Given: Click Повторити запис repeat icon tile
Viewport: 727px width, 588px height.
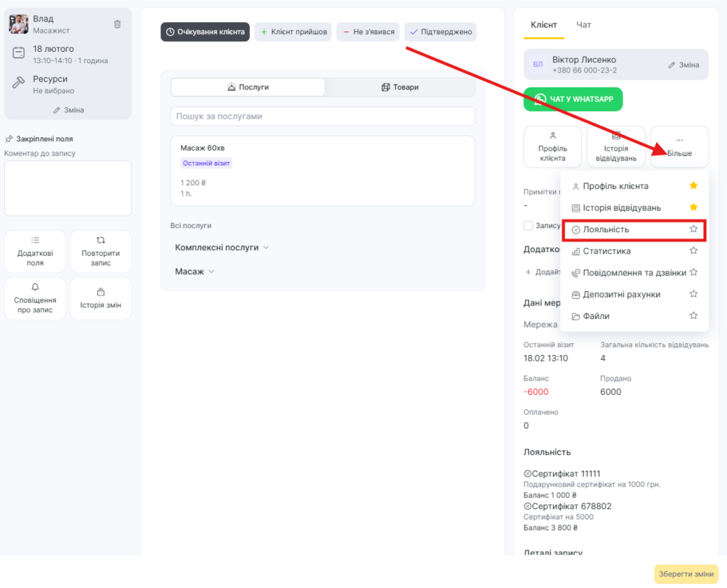Looking at the screenshot, I should 101,251.
